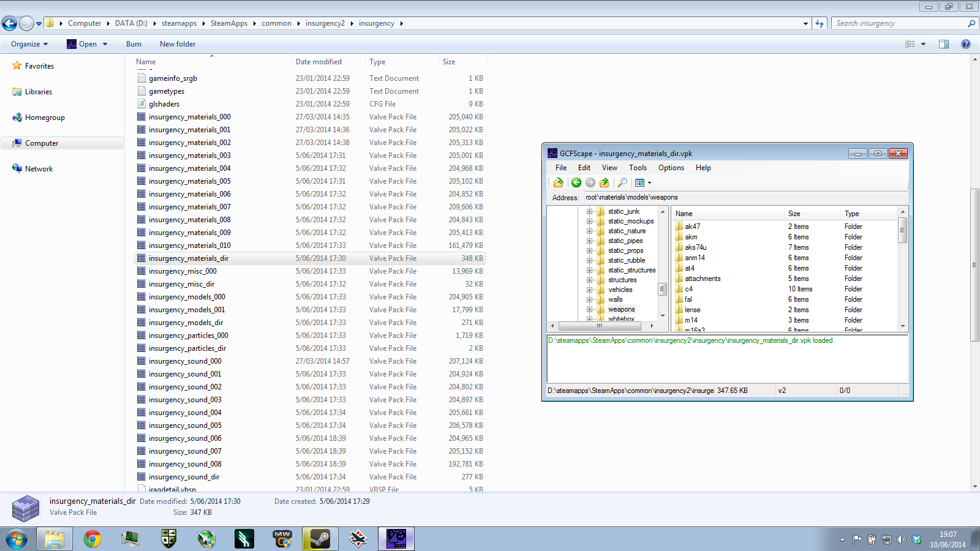Viewport: 980px width, 551px height.
Task: Sort GCFScape list by Type column
Action: tap(869, 214)
